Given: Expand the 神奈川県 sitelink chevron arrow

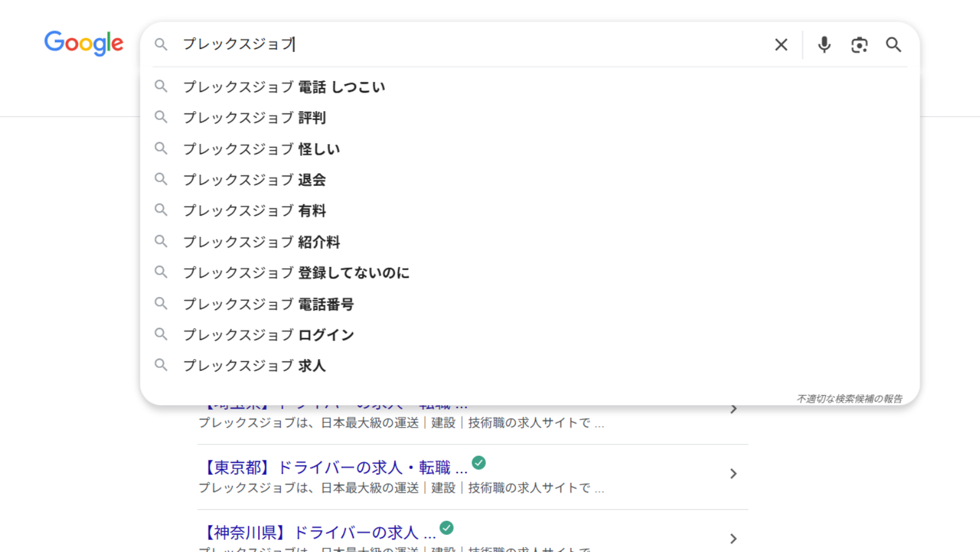Looking at the screenshot, I should point(733,539).
